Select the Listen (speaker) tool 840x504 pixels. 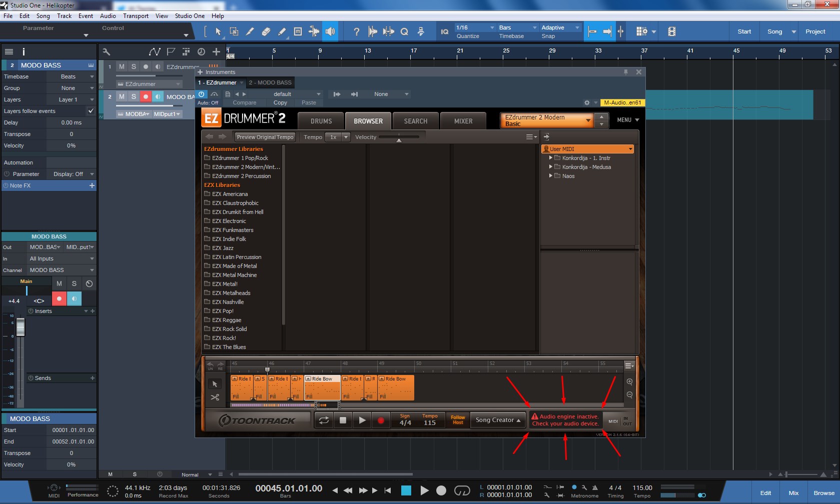tap(330, 31)
